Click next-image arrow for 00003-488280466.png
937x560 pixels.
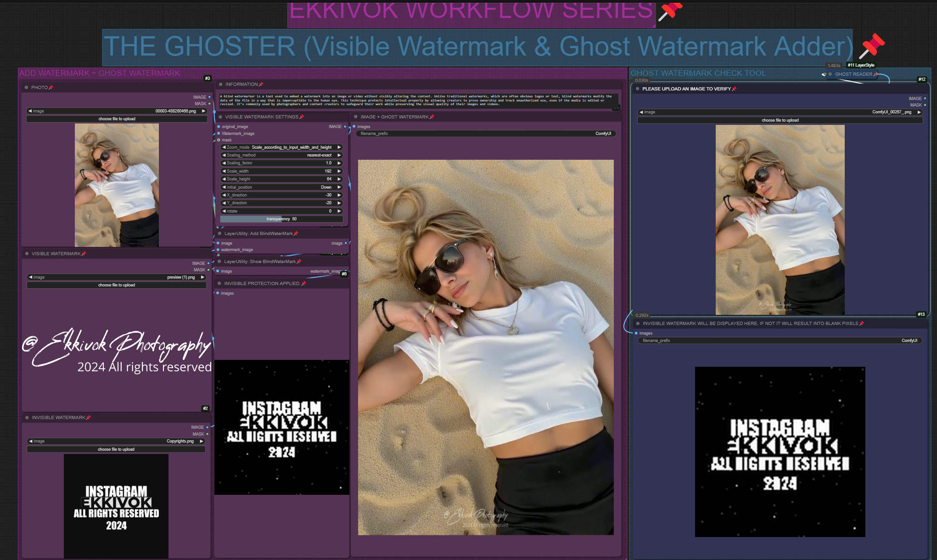tap(203, 111)
